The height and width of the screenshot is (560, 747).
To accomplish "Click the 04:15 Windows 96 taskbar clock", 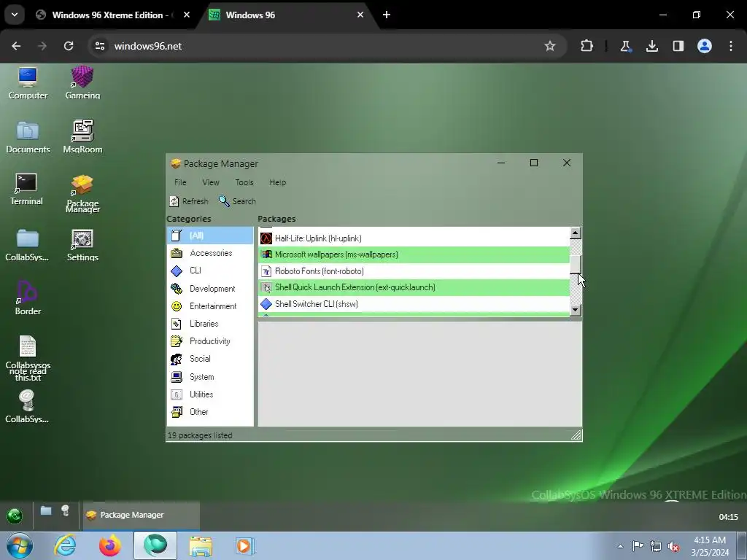I will [x=728, y=517].
